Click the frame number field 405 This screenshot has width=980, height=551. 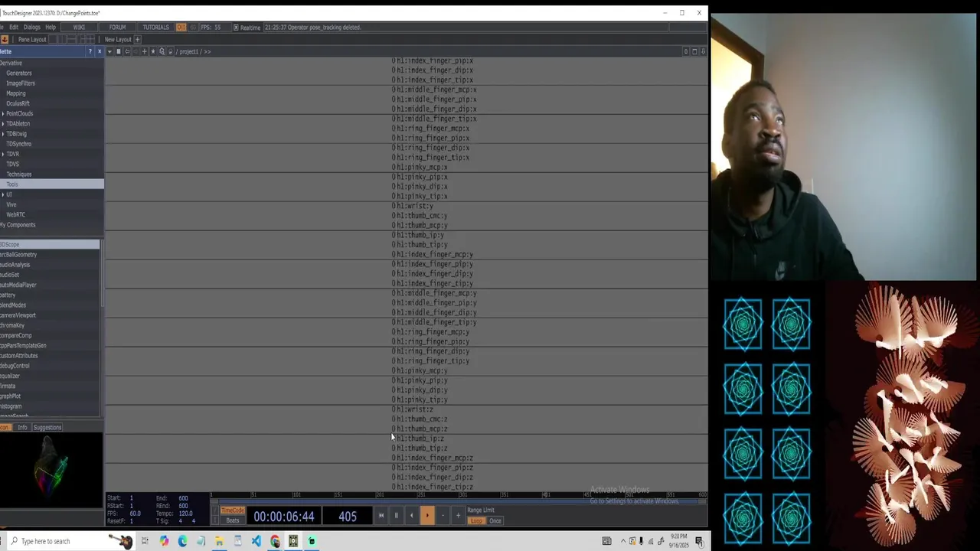click(348, 516)
